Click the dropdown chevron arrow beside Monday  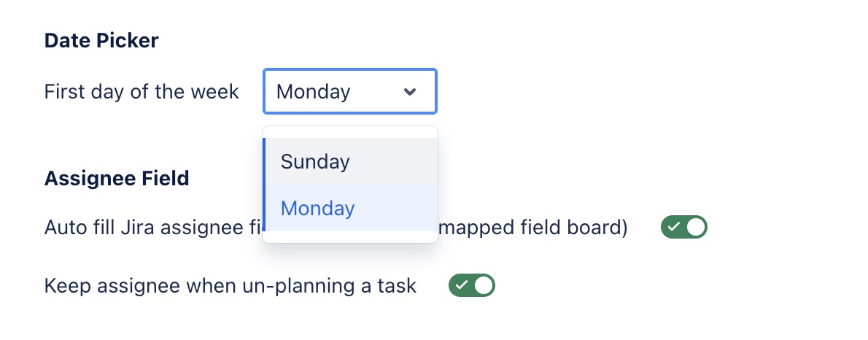[x=410, y=92]
